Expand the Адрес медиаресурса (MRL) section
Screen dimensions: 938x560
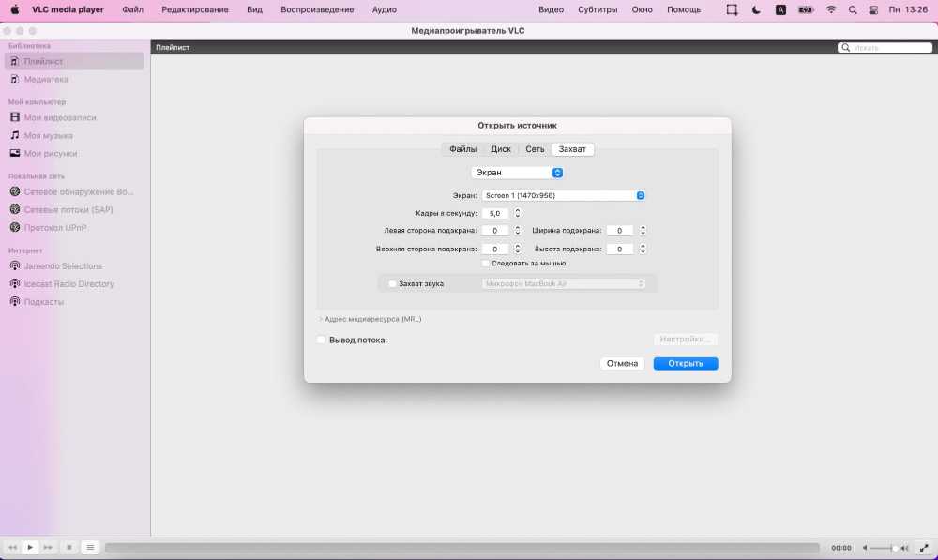point(320,319)
